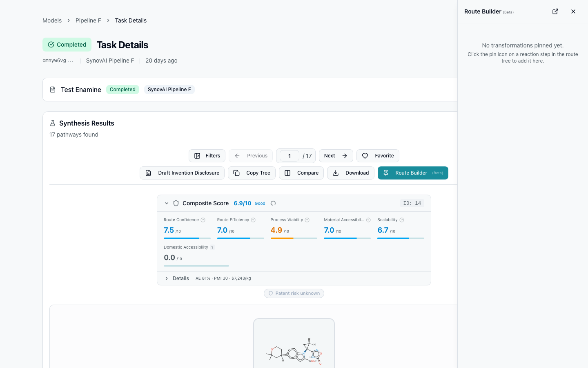Click the 7.5 Route Confidence score
Screen dimensions: 588x368
coord(169,230)
